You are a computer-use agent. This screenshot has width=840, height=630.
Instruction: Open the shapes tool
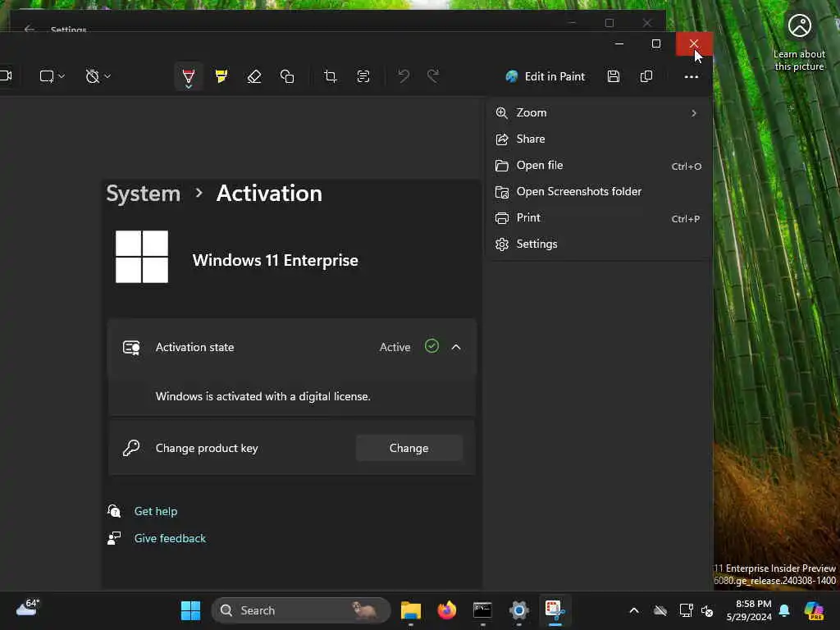click(x=287, y=76)
